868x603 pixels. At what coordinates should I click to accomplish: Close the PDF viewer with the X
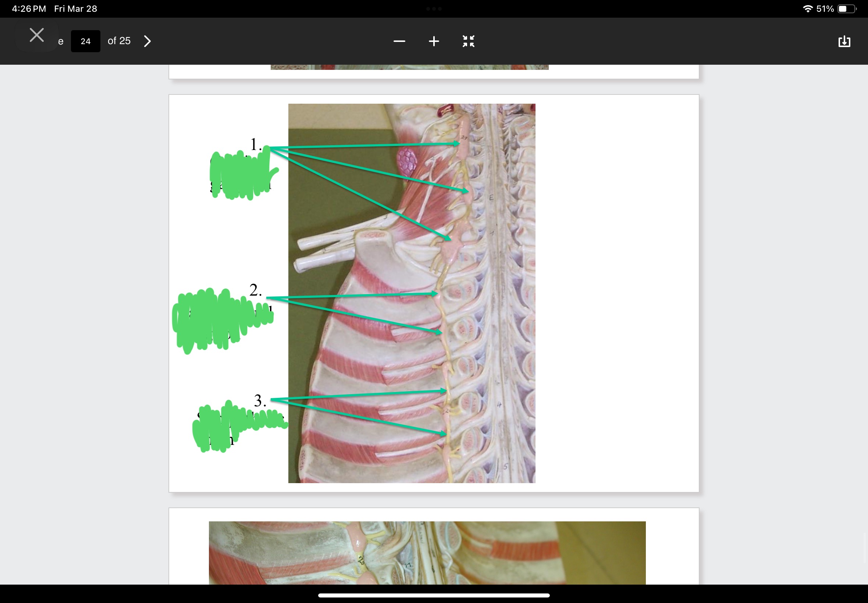point(37,35)
